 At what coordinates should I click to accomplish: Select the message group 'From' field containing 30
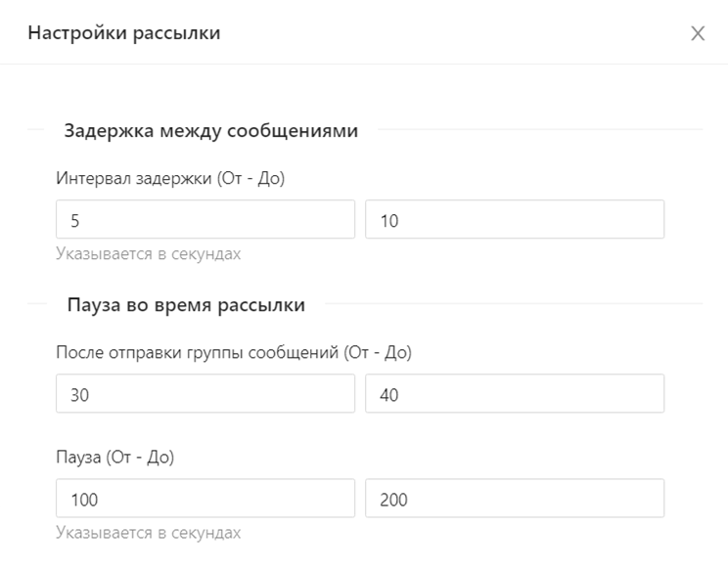click(205, 394)
